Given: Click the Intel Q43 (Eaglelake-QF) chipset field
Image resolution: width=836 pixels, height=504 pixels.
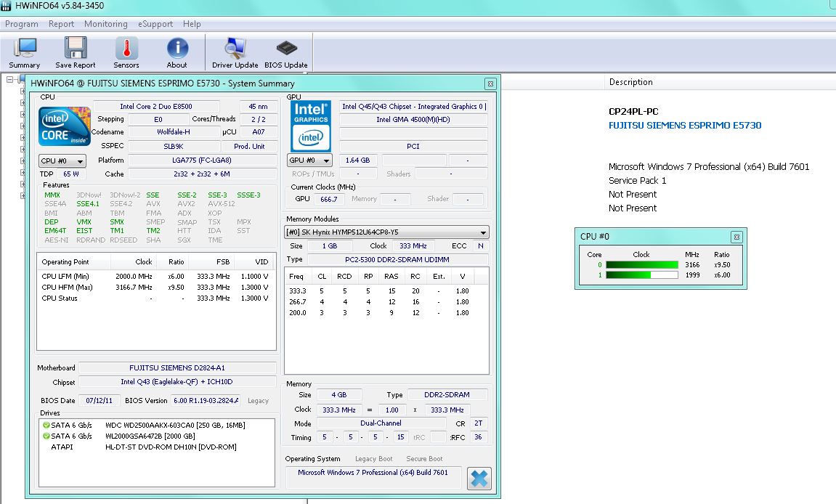Looking at the screenshot, I should click(x=177, y=382).
